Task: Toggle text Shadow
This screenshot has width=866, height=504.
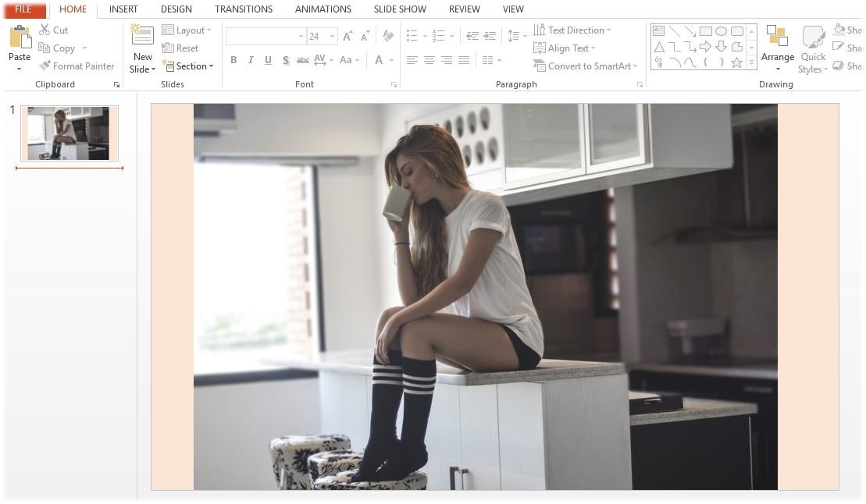Action: point(286,60)
